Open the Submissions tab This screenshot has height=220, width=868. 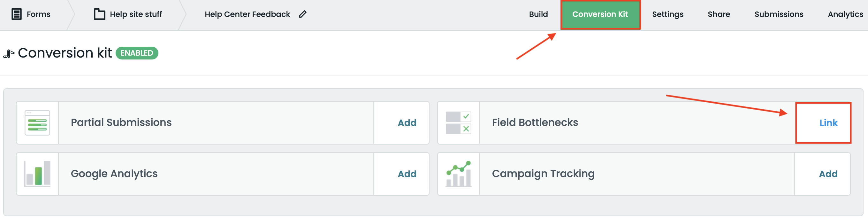778,14
